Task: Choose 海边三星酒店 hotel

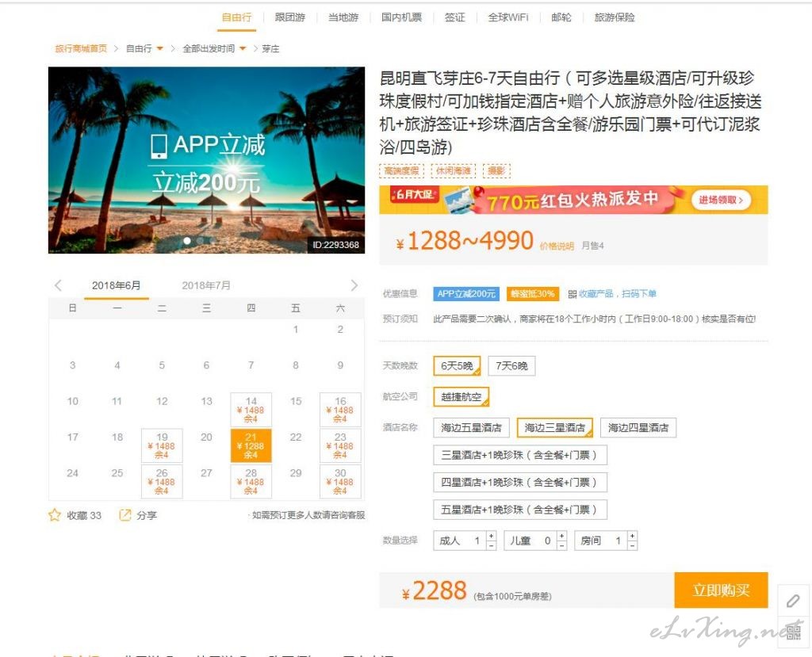Action: click(x=554, y=428)
